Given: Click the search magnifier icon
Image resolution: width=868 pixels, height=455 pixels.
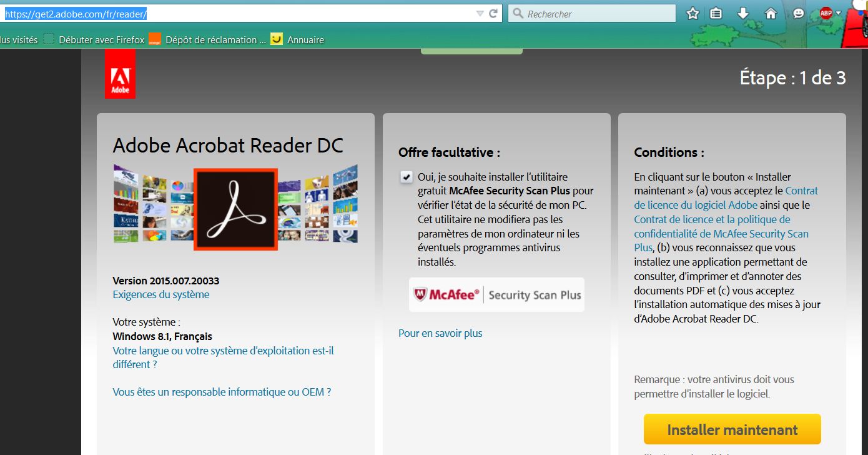Looking at the screenshot, I should pyautogui.click(x=518, y=13).
